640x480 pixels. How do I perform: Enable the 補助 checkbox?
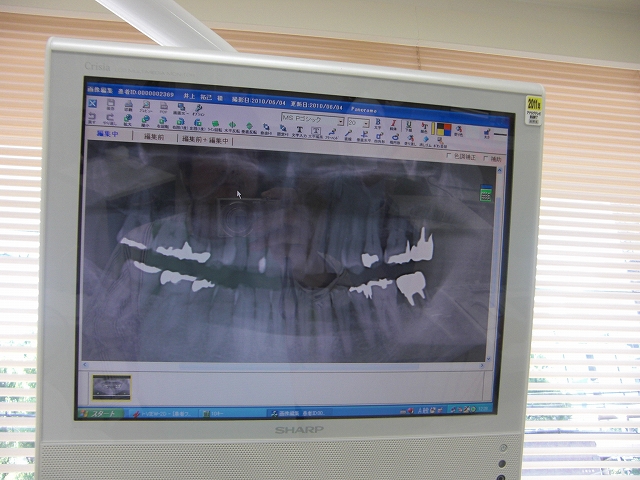(486, 158)
